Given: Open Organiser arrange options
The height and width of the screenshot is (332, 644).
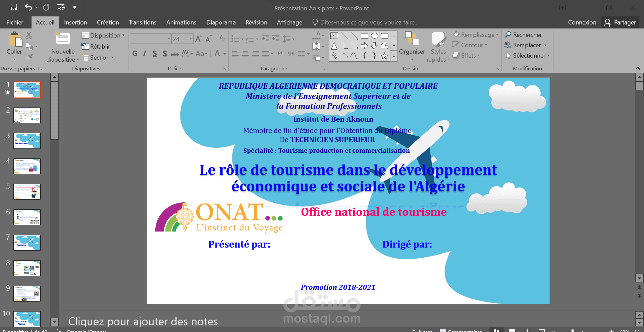Looking at the screenshot, I should tap(412, 46).
